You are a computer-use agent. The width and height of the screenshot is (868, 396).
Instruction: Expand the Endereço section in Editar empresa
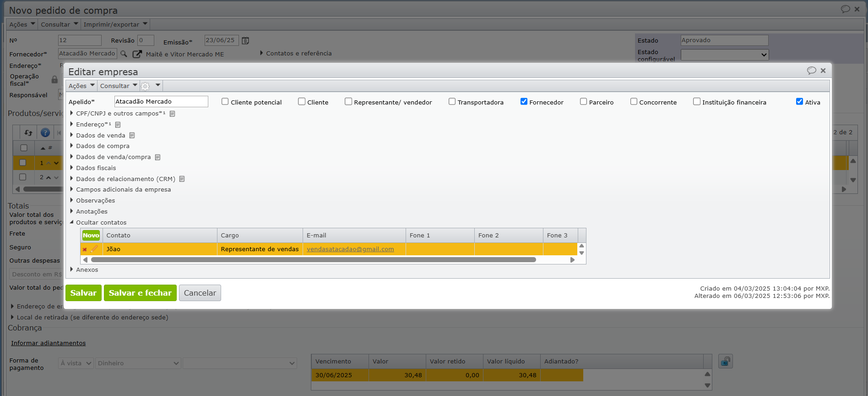(x=91, y=125)
